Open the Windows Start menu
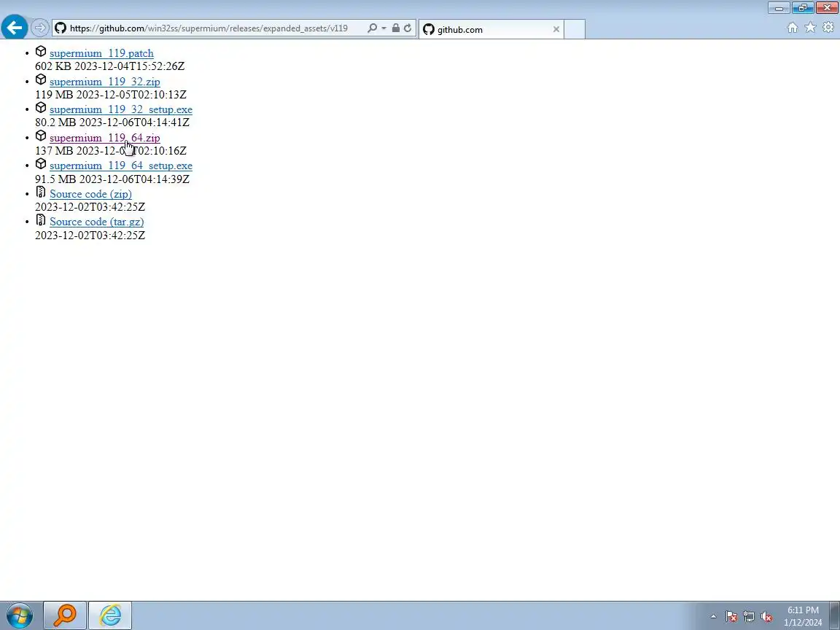Image resolution: width=840 pixels, height=630 pixels. tap(19, 615)
